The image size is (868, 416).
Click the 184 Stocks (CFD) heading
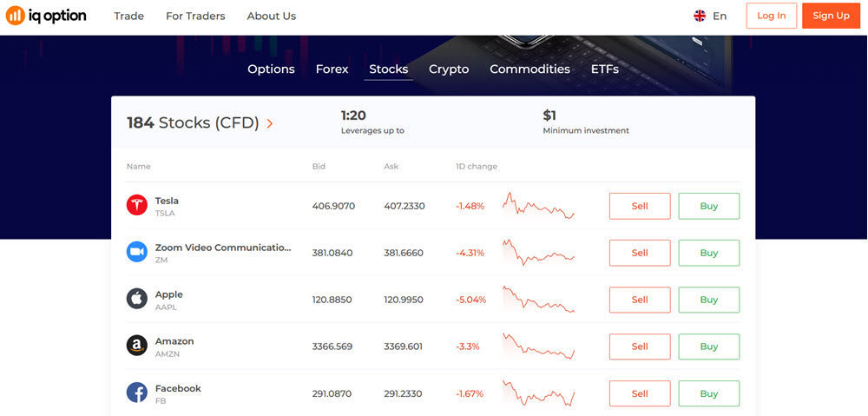[194, 123]
